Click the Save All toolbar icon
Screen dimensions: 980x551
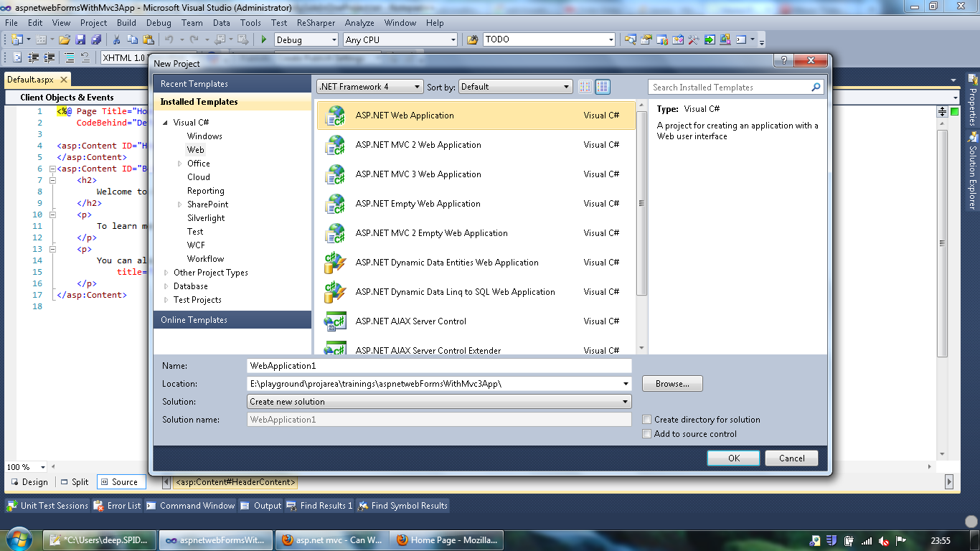[x=95, y=39]
